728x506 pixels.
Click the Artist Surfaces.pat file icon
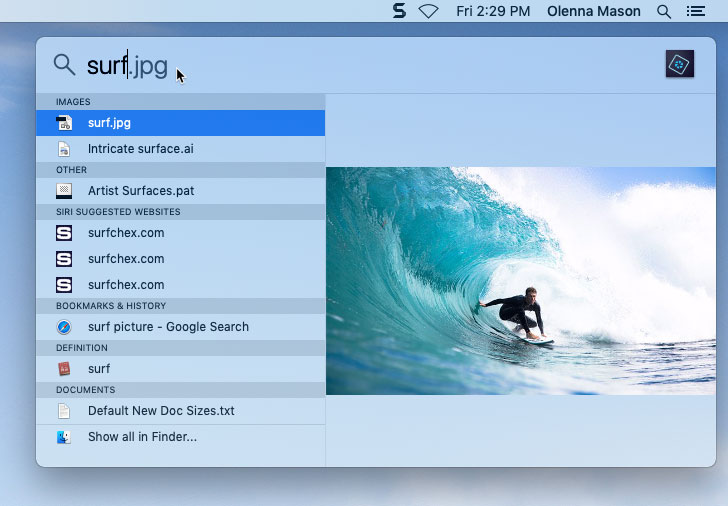[64, 191]
